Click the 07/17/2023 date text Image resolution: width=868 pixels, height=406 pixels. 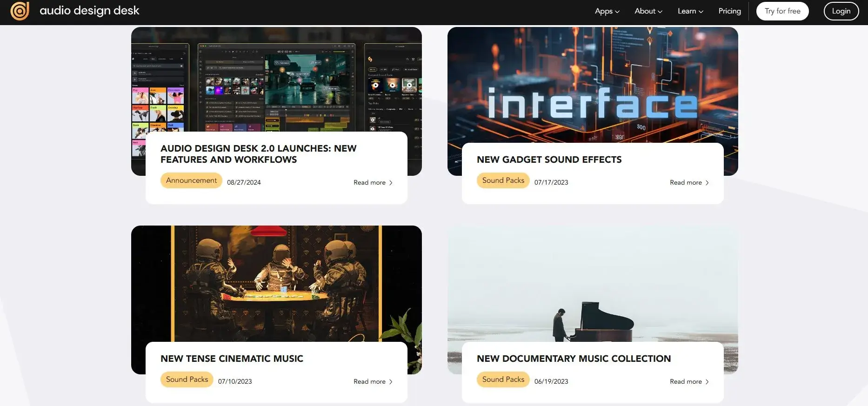[551, 182]
